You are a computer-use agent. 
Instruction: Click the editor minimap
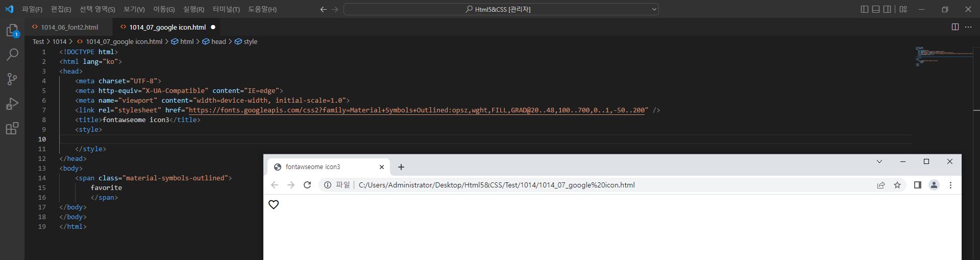click(x=944, y=56)
